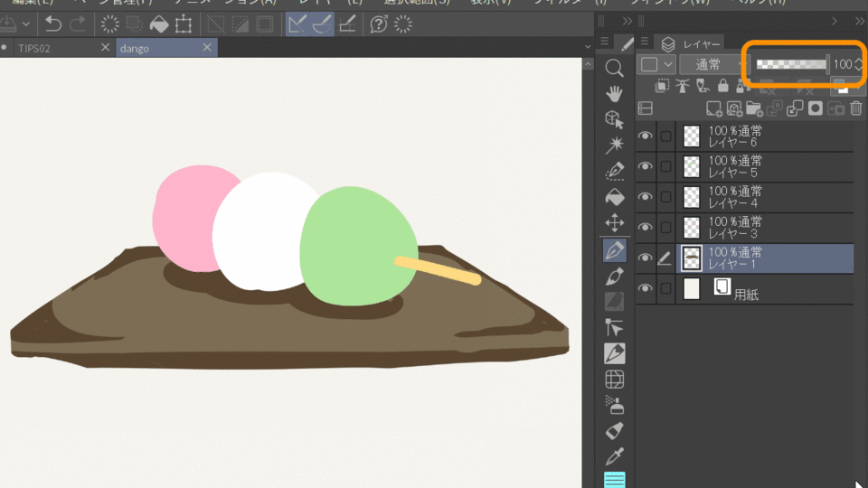Screen dimensions: 868x488
Task: Click the trash icon to delete layer
Action: coord(855,108)
